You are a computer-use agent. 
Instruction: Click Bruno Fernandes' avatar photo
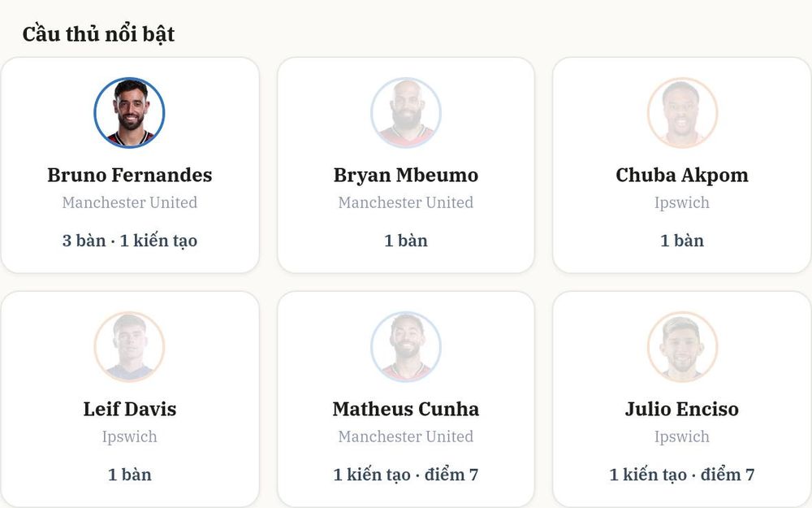coord(129,113)
